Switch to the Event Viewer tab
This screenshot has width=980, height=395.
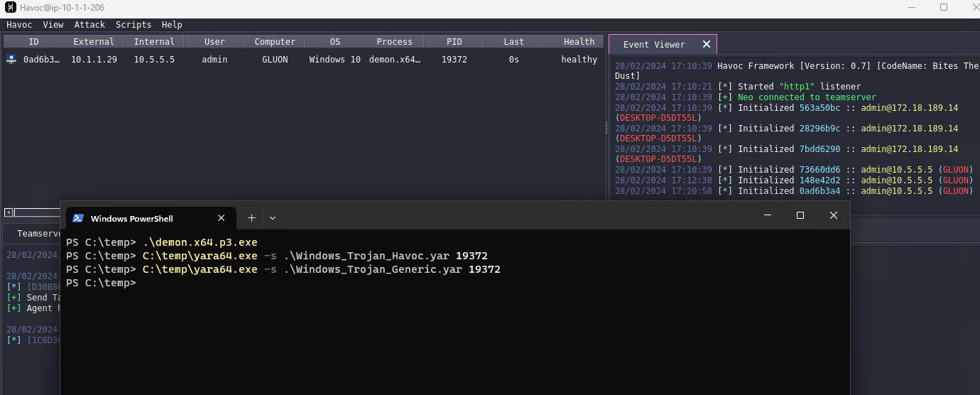653,44
